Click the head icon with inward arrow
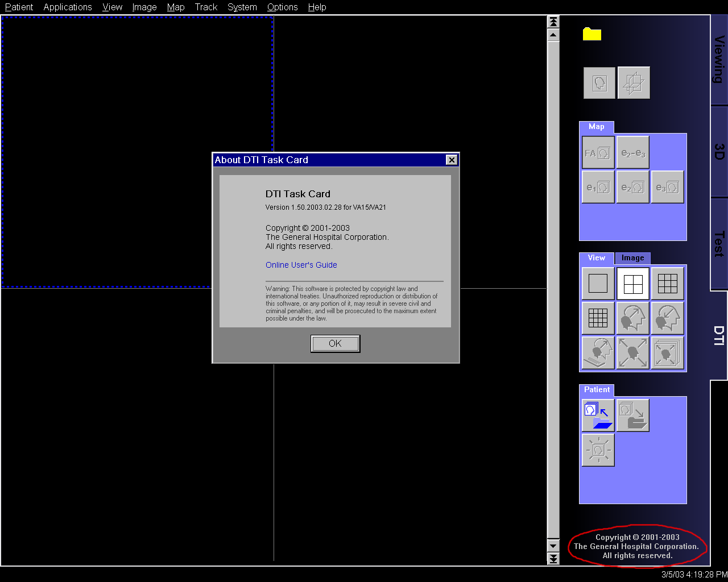The width and height of the screenshot is (728, 582). coord(667,318)
